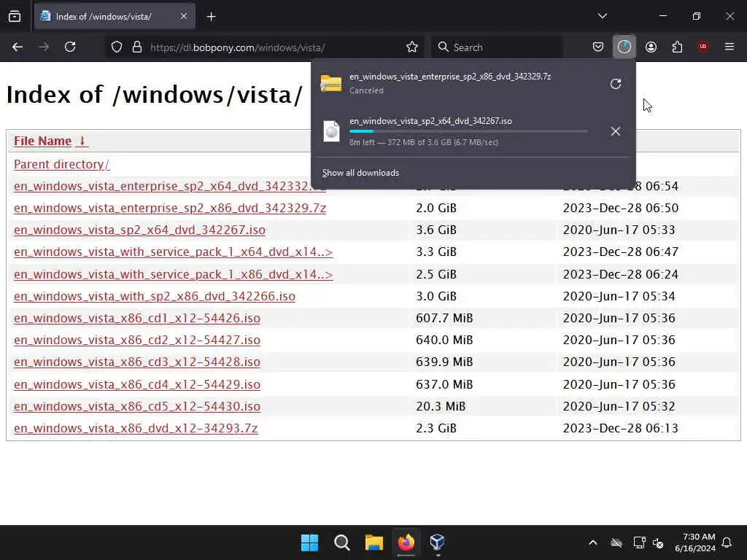This screenshot has width=747, height=560.
Task: Open the Firefox View icon
Action: [x=15, y=16]
